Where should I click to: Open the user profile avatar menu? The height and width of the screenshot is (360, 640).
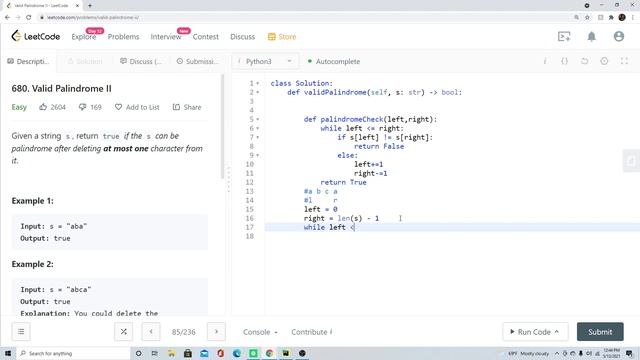click(x=619, y=36)
